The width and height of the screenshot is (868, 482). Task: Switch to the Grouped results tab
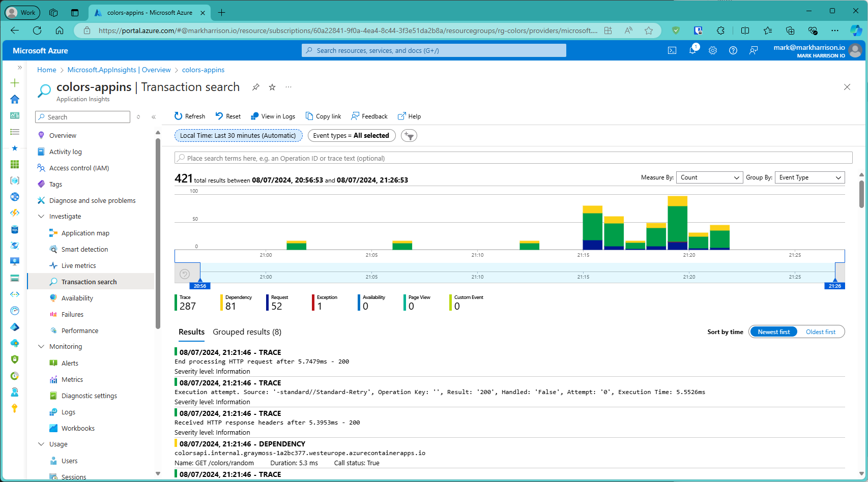pyautogui.click(x=247, y=332)
